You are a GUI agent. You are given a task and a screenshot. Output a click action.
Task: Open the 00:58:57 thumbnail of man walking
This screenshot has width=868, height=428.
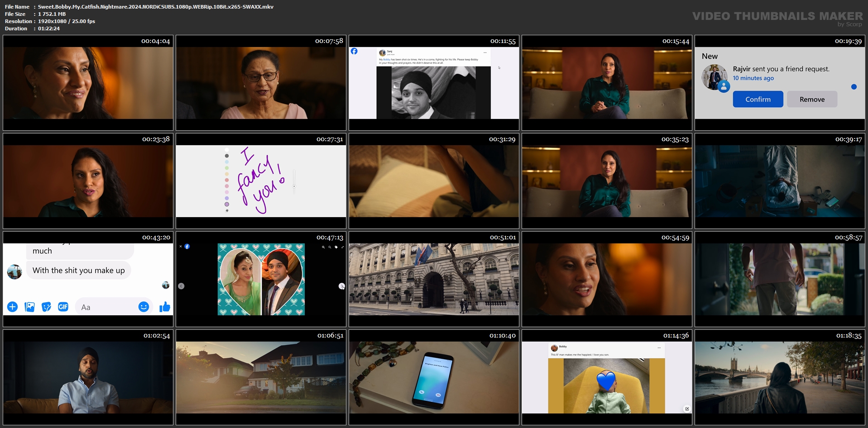click(780, 279)
